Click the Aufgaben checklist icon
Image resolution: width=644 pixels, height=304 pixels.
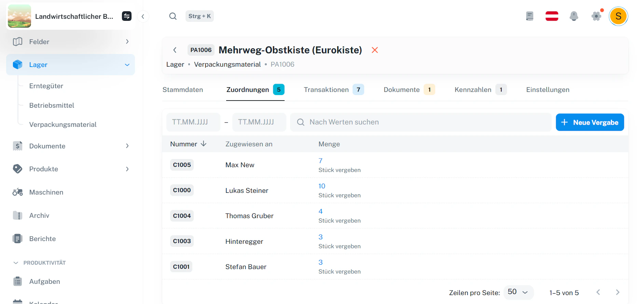(x=17, y=281)
